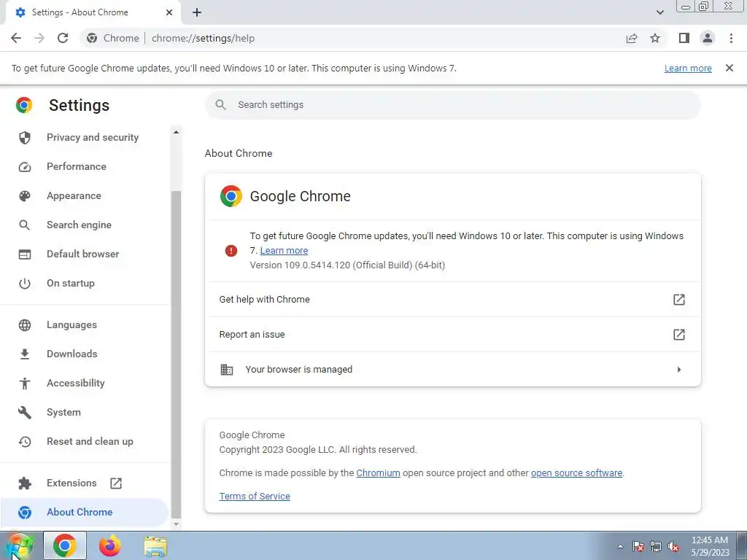
Task: Click the share this page icon
Action: [x=632, y=38]
